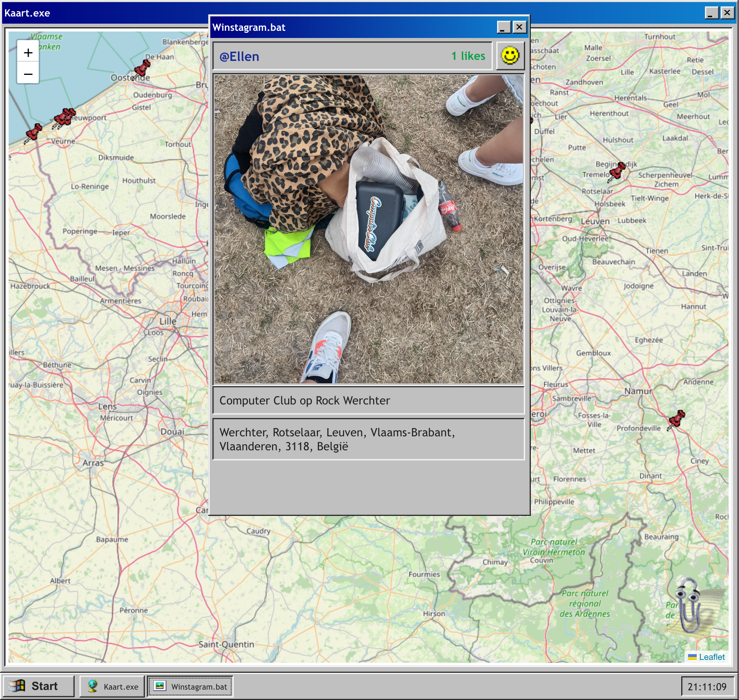Viewport: 739px width, 700px height.
Task: Close the Winstagram.bat window
Action: 519,27
